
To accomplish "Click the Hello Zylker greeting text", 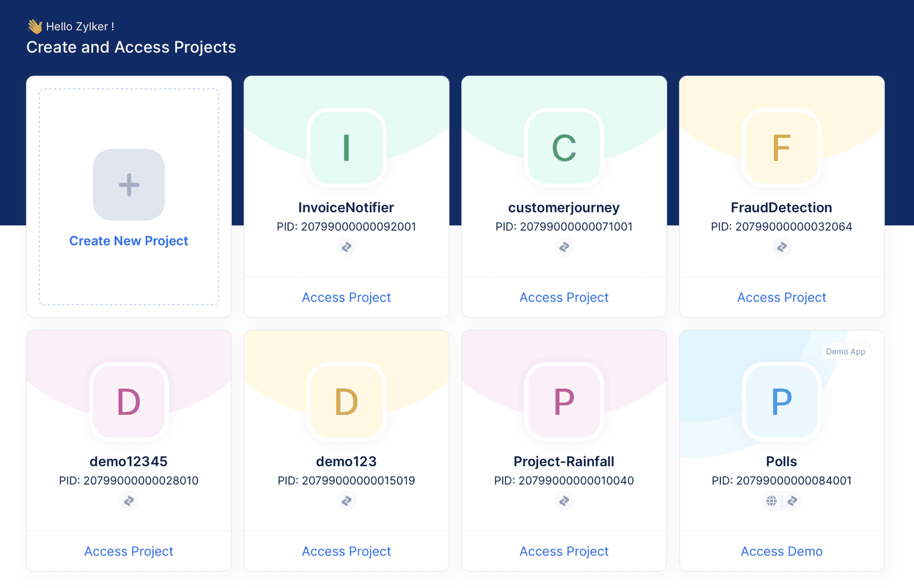I will pyautogui.click(x=80, y=26).
